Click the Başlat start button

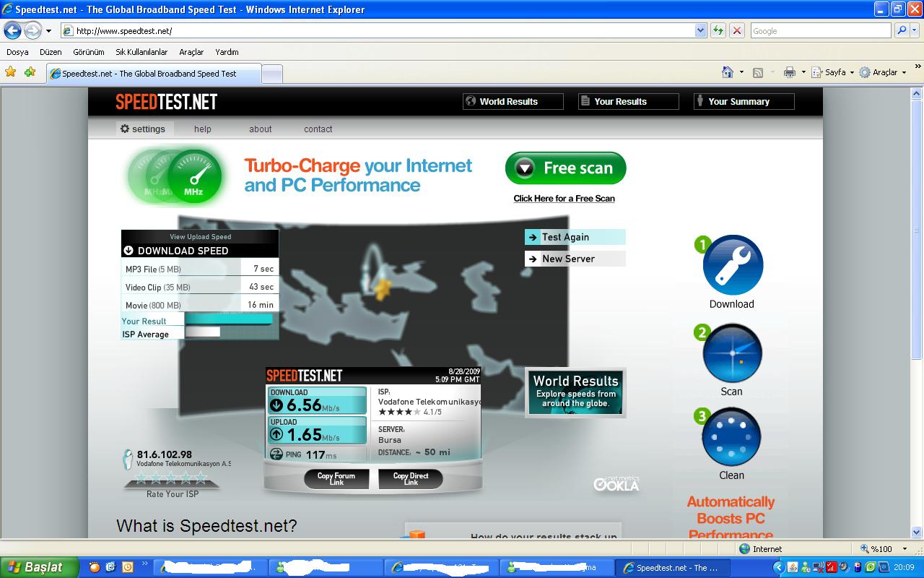coord(39,567)
